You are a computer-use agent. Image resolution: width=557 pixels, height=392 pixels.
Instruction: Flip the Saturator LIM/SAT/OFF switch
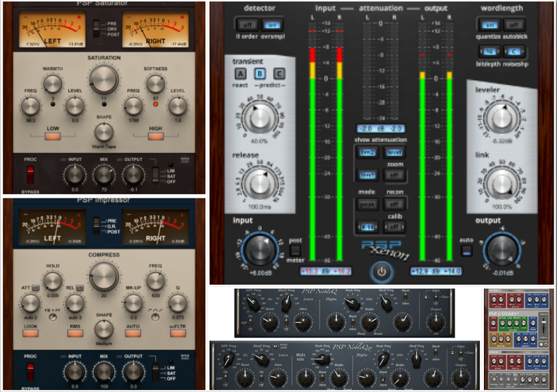(155, 175)
